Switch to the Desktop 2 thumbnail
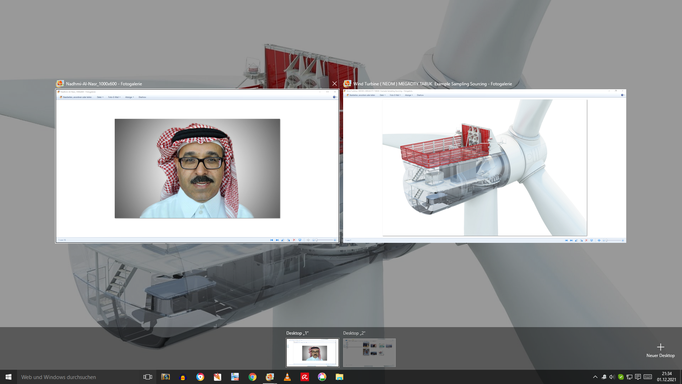The image size is (682, 384). pyautogui.click(x=369, y=352)
